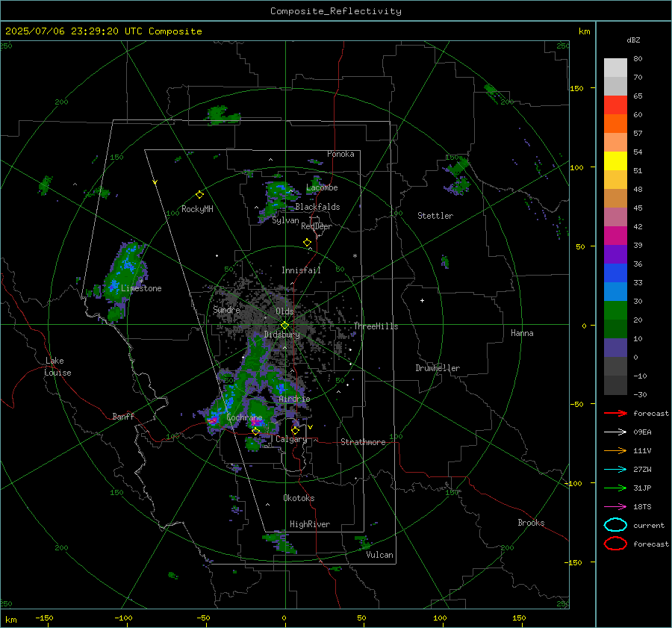Image resolution: width=672 pixels, height=628 pixels.
Task: Click the magenta 39-42 dBZ color swatch
Action: click(615, 235)
